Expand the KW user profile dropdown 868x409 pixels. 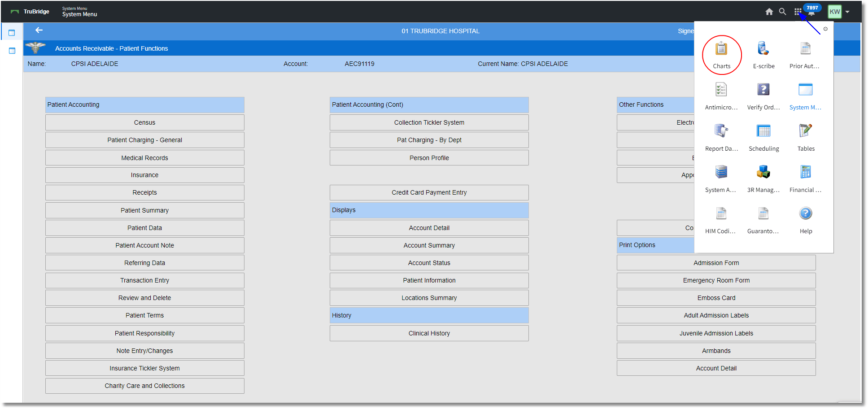tap(847, 12)
